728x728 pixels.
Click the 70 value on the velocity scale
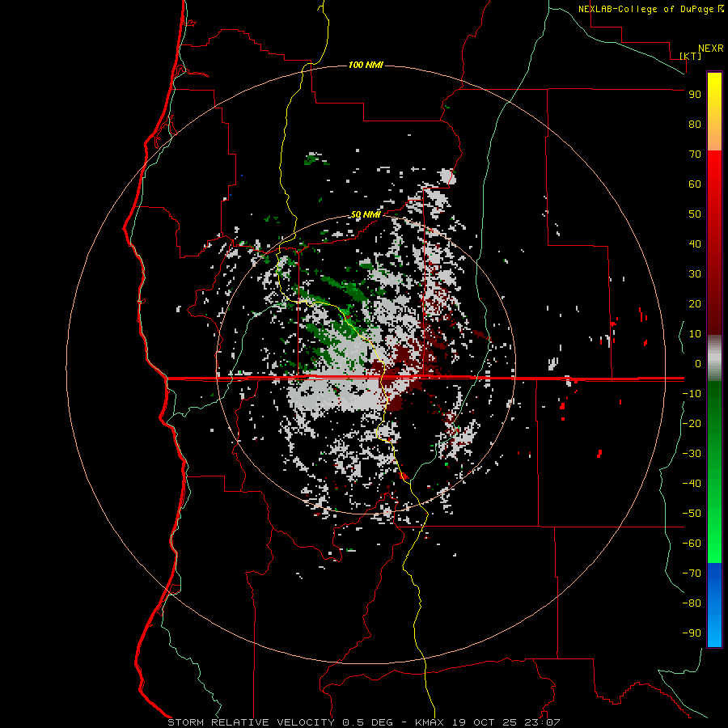coord(695,154)
